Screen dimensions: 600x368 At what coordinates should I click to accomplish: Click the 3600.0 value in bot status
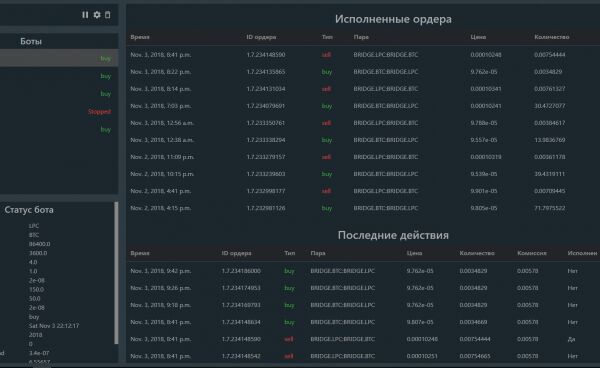click(x=38, y=253)
